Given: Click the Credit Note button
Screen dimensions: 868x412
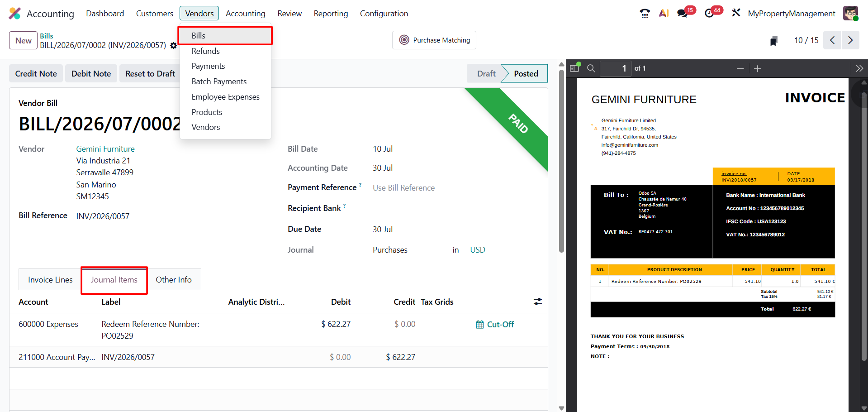Looking at the screenshot, I should 36,74.
